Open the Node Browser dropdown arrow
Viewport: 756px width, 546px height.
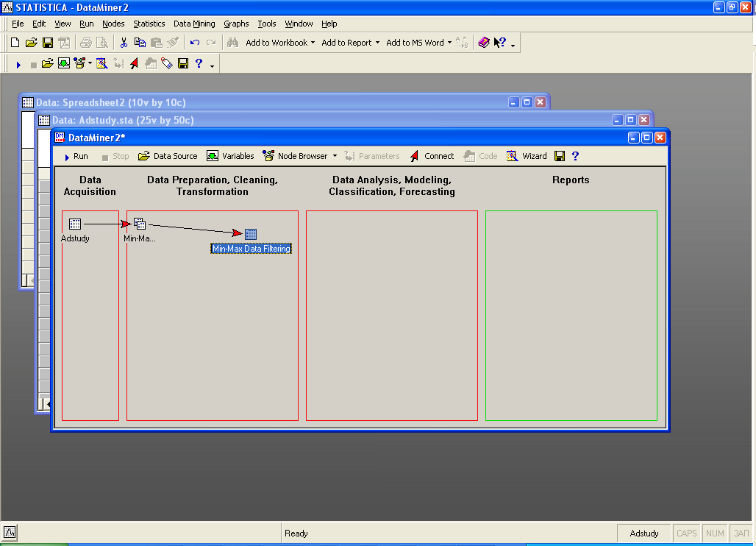tap(335, 156)
